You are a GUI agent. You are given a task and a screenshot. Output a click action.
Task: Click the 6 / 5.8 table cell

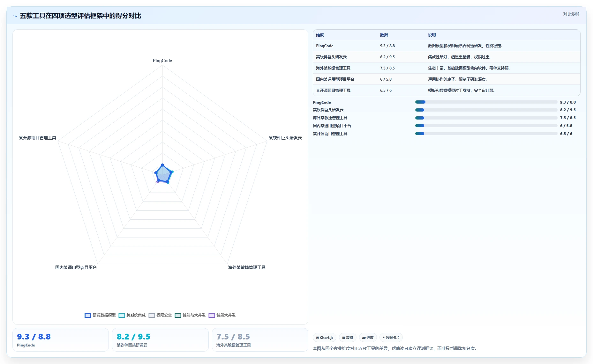point(386,79)
